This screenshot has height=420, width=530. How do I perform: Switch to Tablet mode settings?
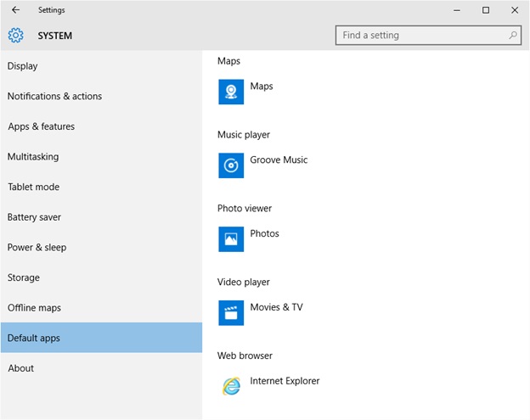click(x=33, y=187)
